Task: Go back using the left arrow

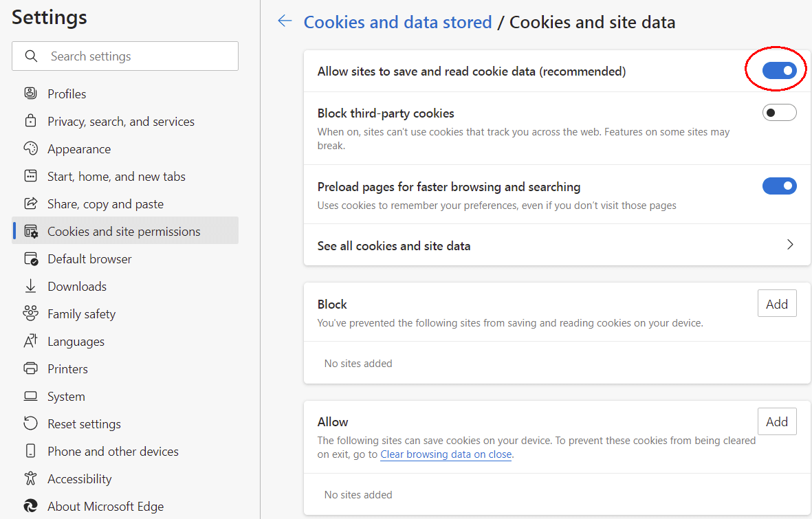Action: point(285,21)
